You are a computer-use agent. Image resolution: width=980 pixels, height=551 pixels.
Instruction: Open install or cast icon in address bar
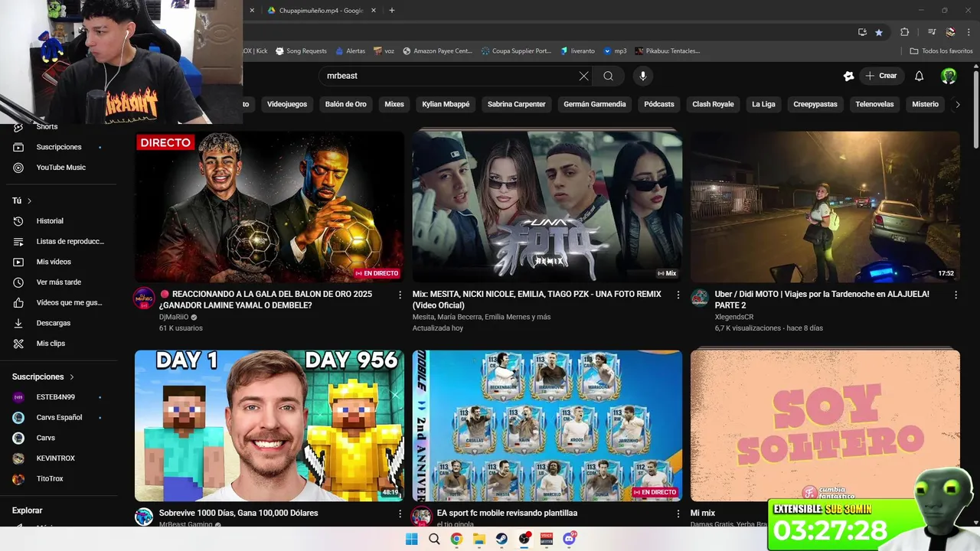pos(862,32)
